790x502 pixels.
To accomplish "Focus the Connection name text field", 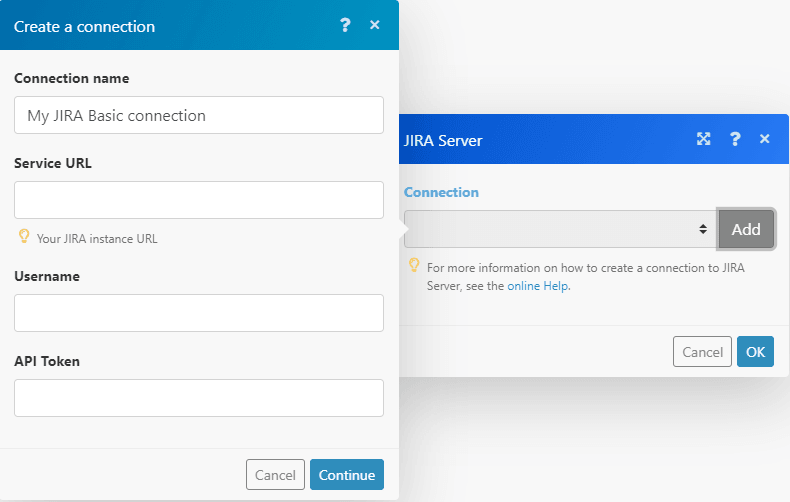I will [x=199, y=115].
